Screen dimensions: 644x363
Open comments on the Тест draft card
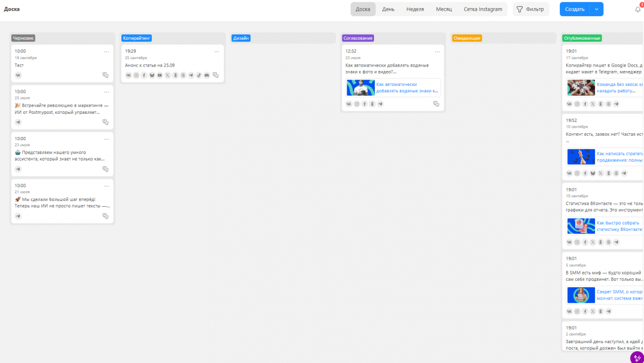click(x=105, y=75)
